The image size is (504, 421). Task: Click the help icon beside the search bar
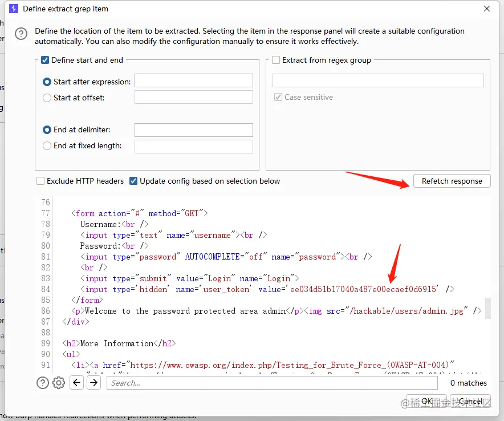pyautogui.click(x=42, y=383)
